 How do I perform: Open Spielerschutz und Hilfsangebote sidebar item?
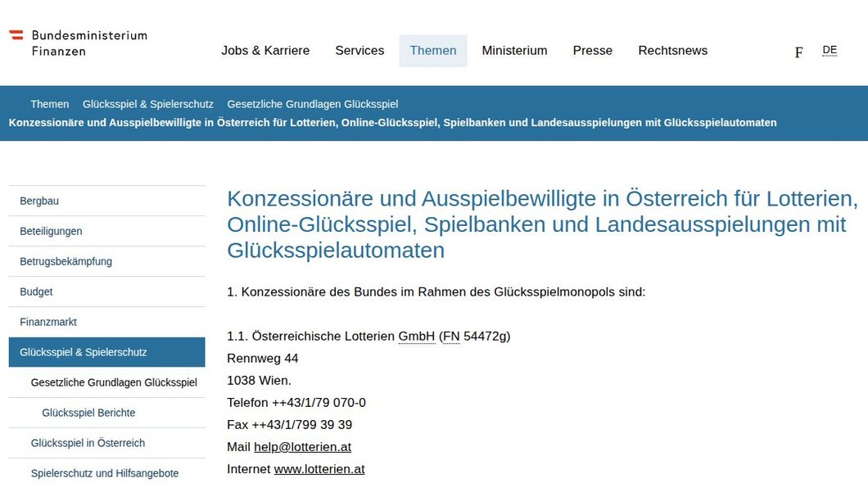coord(105,473)
